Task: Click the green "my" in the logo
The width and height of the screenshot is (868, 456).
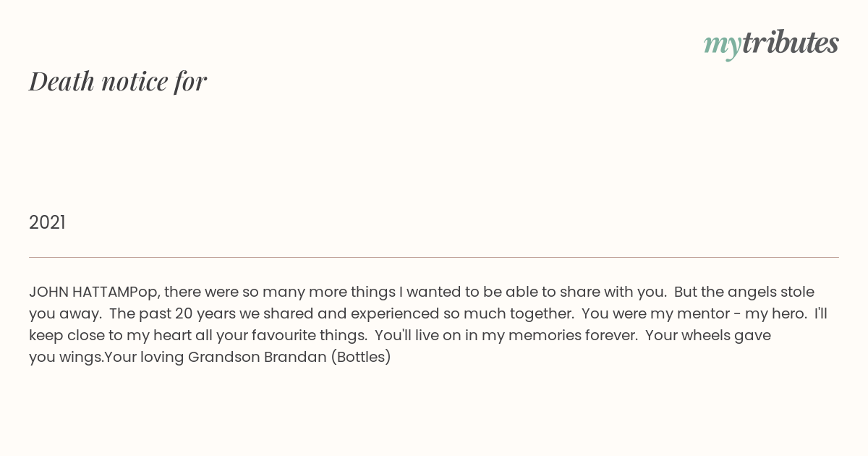Action: (x=722, y=46)
